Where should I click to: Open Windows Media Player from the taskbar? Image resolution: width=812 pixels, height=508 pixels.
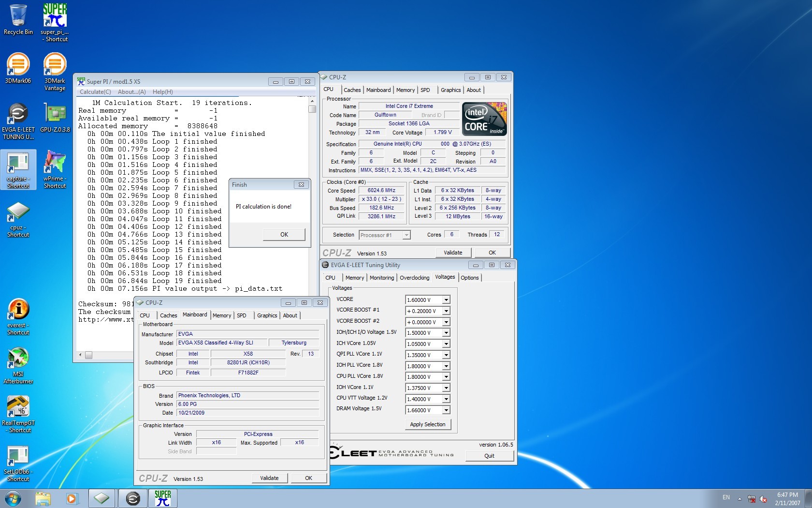72,498
